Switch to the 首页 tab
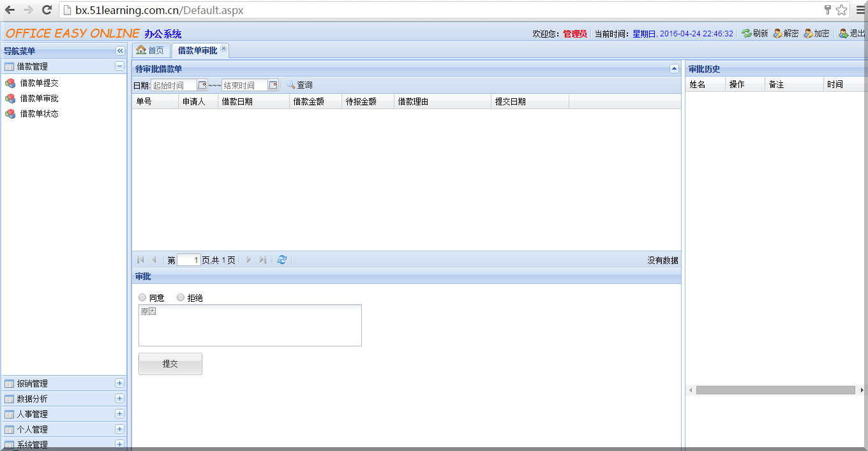The height and width of the screenshot is (451, 868). click(151, 48)
